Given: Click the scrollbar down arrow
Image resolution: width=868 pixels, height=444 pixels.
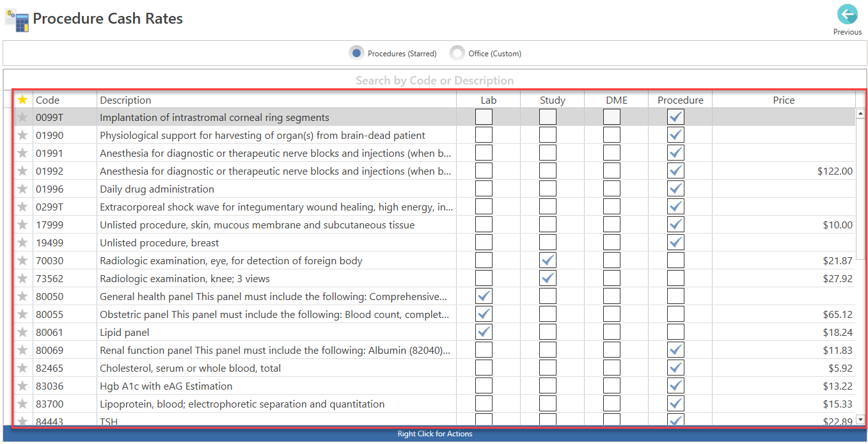Looking at the screenshot, I should tap(860, 419).
